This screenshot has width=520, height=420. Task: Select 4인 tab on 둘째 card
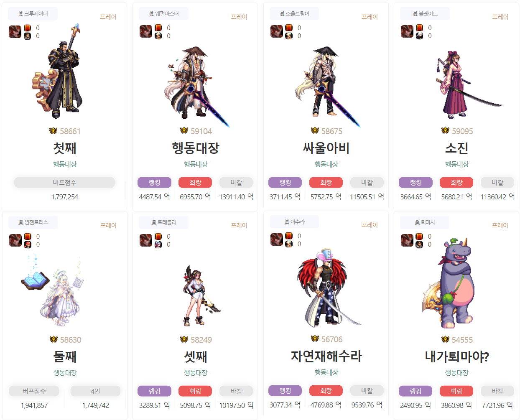(95, 391)
